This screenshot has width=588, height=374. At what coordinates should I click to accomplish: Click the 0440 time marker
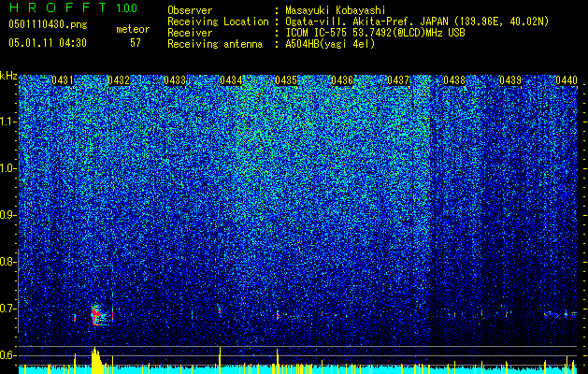tap(566, 80)
